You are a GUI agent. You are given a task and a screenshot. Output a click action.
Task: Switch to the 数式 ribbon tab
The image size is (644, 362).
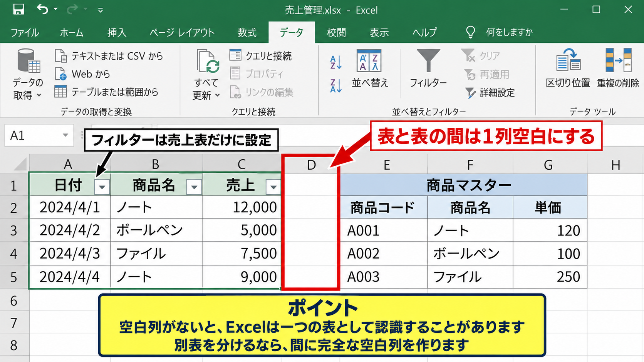tap(247, 32)
